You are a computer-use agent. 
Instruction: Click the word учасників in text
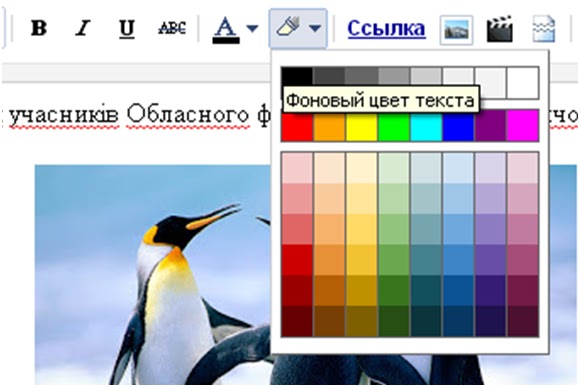coord(64,115)
